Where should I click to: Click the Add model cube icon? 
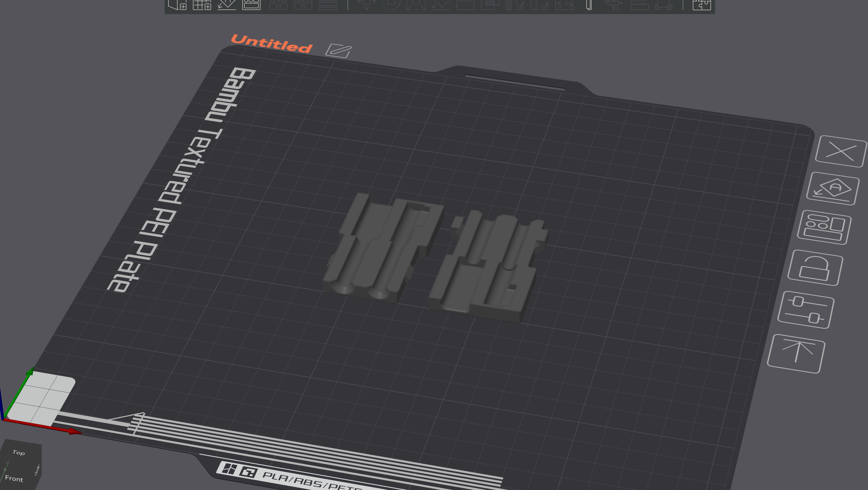[x=177, y=4]
